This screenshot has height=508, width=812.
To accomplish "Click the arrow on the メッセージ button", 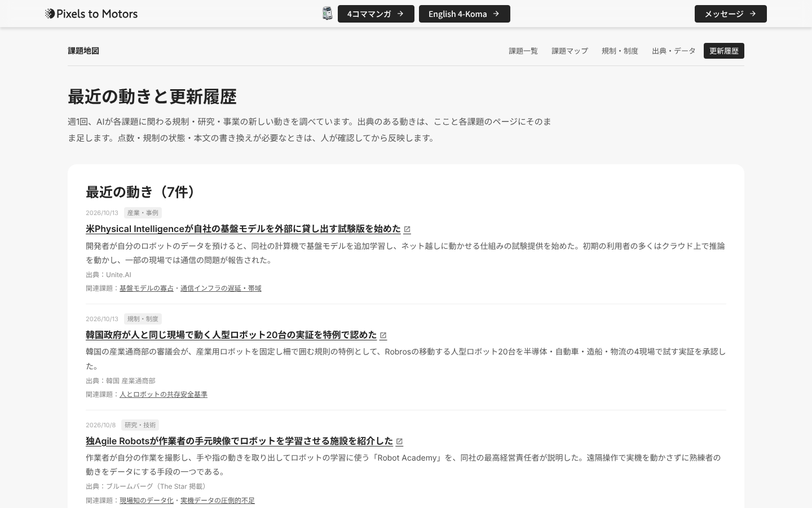I will point(753,14).
